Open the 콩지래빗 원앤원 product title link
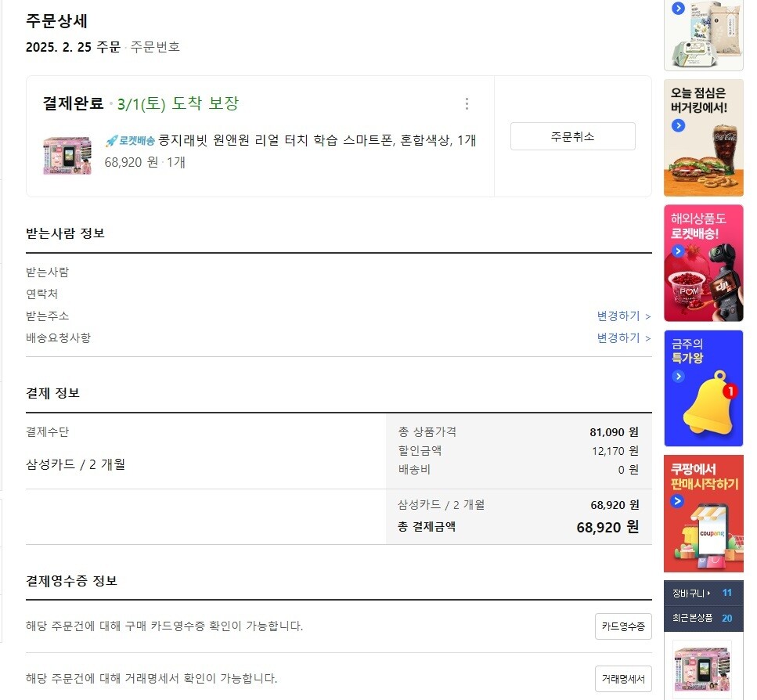The width and height of the screenshot is (757, 700). 317,140
